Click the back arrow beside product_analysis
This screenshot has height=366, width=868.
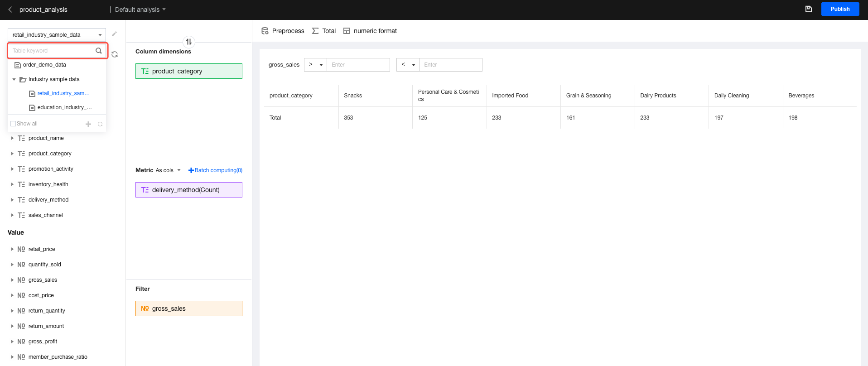click(x=10, y=10)
